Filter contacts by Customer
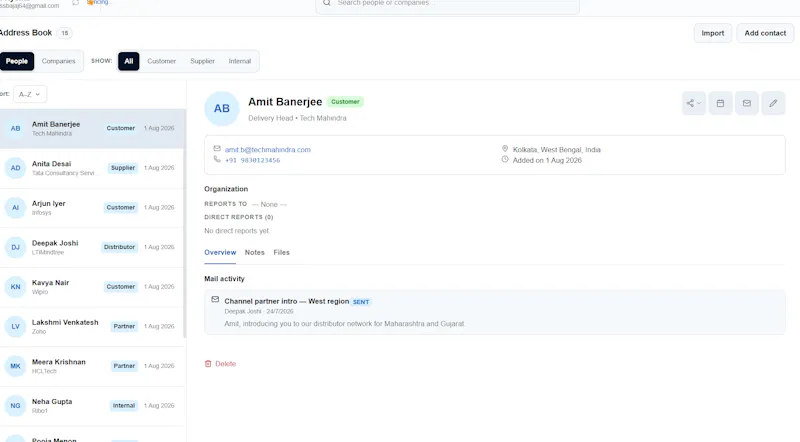The image size is (800, 442). pyautogui.click(x=161, y=61)
